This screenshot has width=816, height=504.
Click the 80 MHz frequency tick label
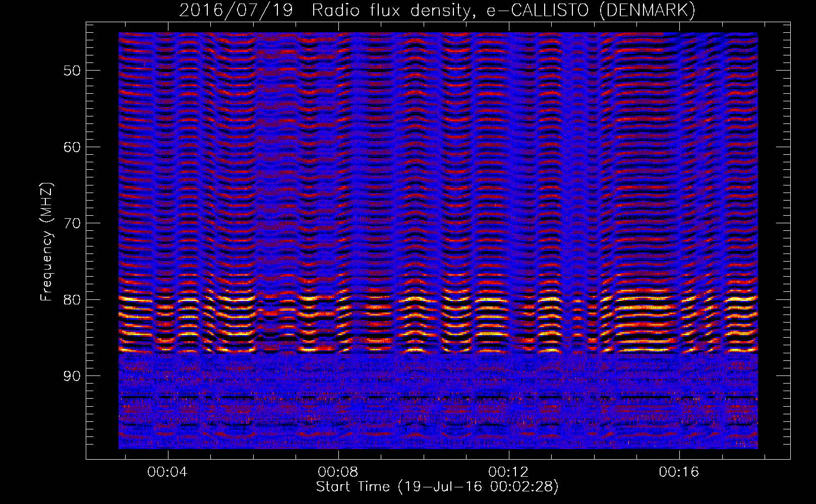72,300
